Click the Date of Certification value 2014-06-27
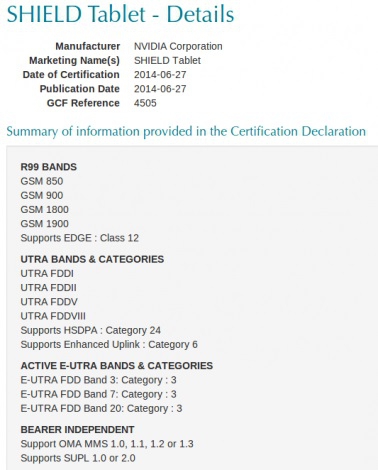378x470 pixels. pos(160,75)
